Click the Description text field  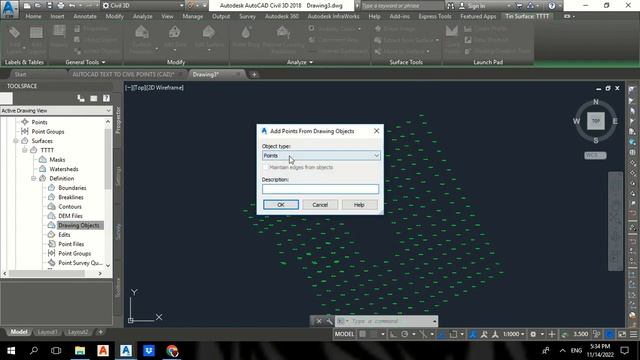320,189
